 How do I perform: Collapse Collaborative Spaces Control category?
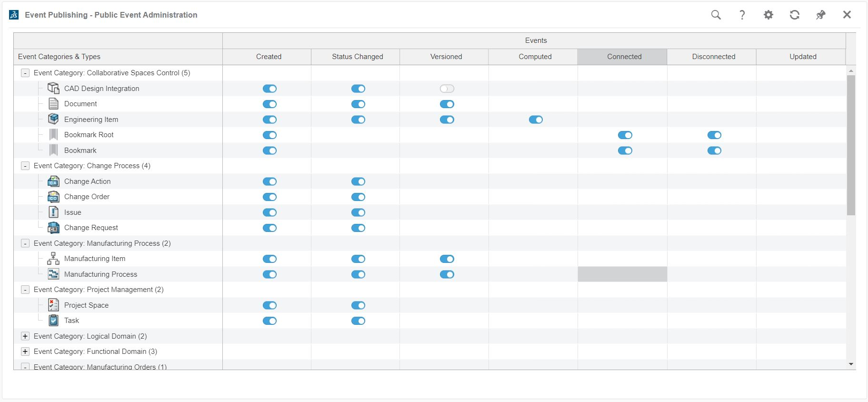coord(25,73)
